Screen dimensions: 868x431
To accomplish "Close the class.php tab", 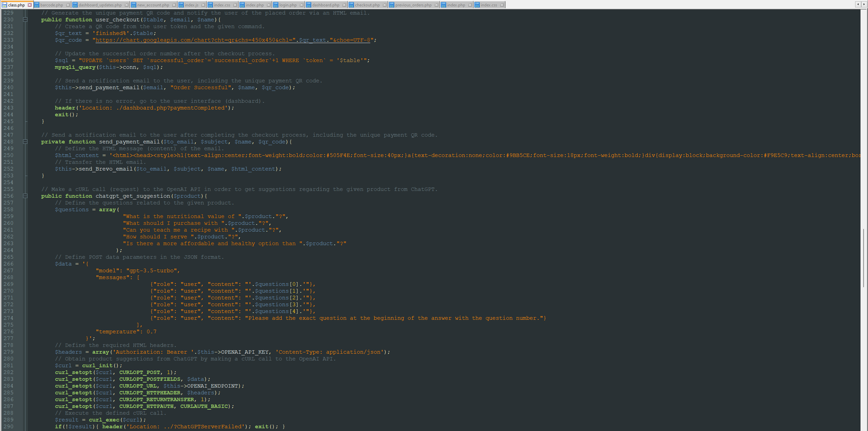I will (29, 5).
